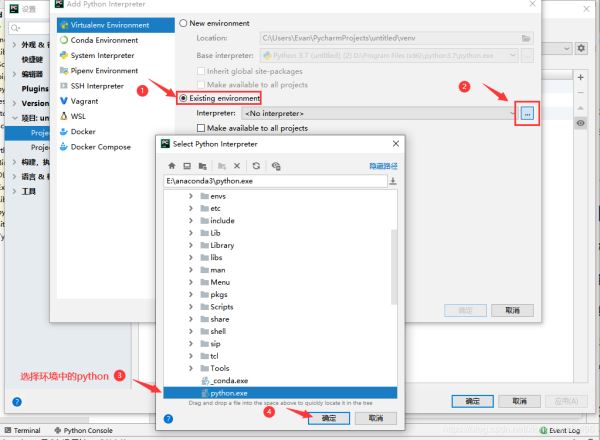Toggle Inherit global site-packages checkbox

point(201,72)
